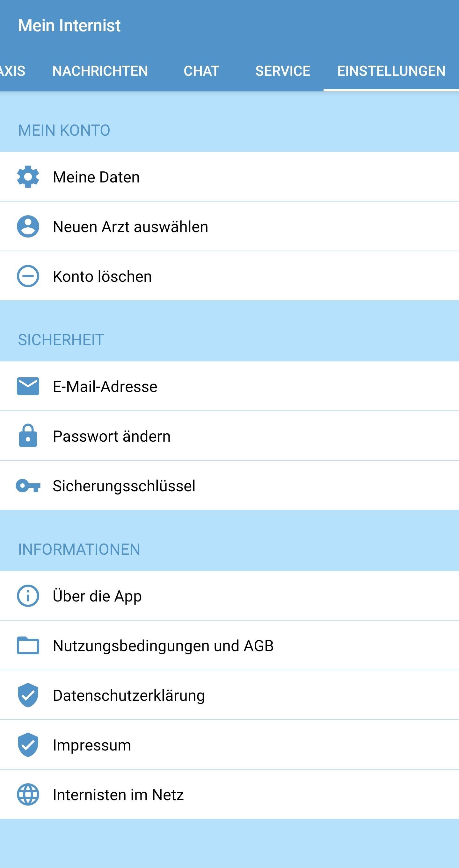Switch to the SERVICE tab
459x868 pixels.
tap(283, 71)
